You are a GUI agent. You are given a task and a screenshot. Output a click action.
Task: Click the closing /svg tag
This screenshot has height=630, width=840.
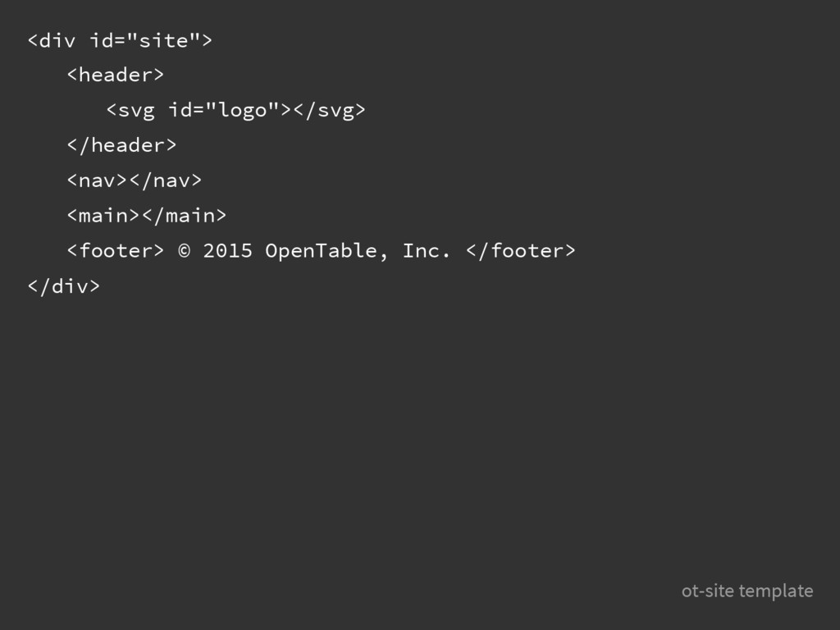330,111
